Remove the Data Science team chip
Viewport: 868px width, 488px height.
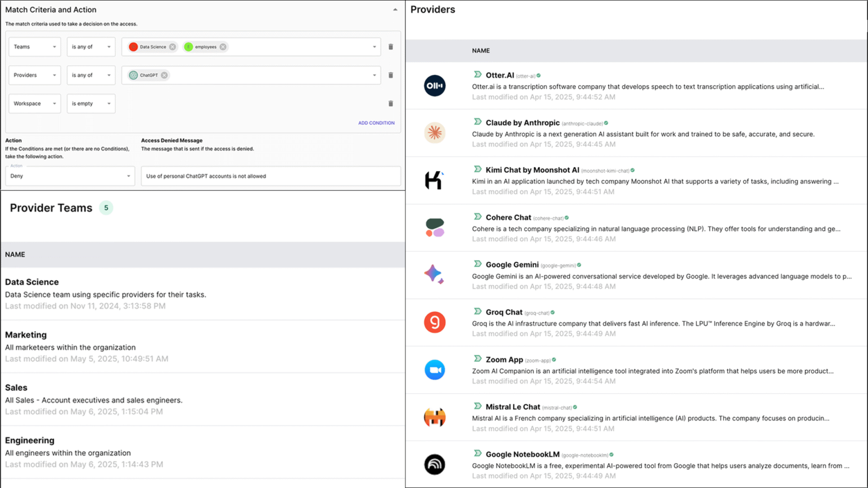point(172,47)
